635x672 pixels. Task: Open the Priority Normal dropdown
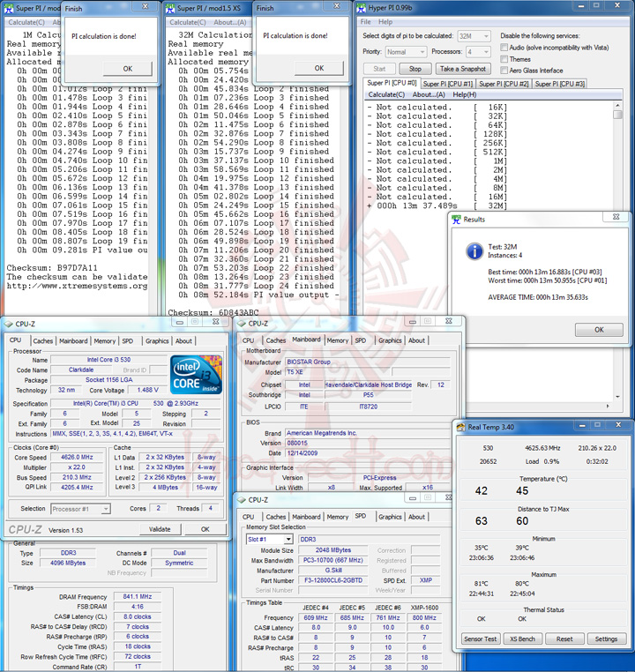coord(406,52)
